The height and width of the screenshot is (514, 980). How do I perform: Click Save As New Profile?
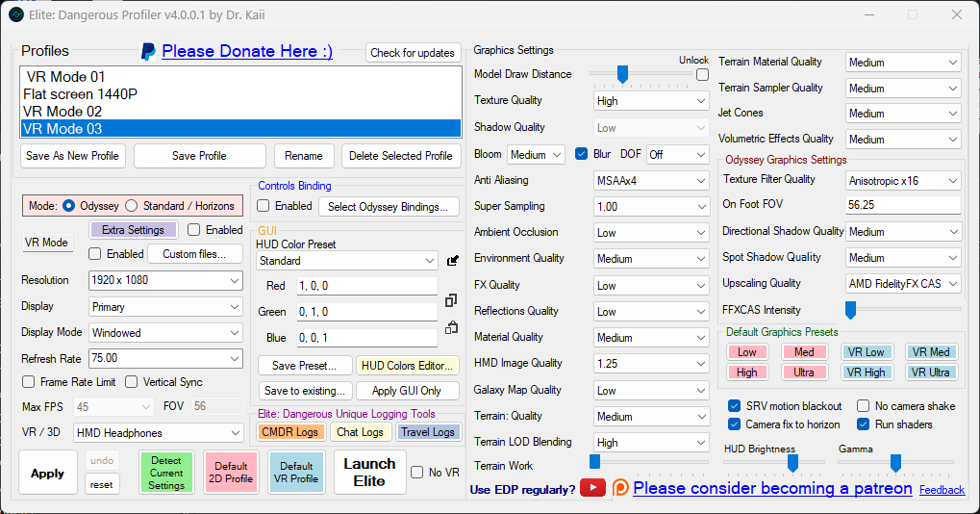click(x=72, y=156)
